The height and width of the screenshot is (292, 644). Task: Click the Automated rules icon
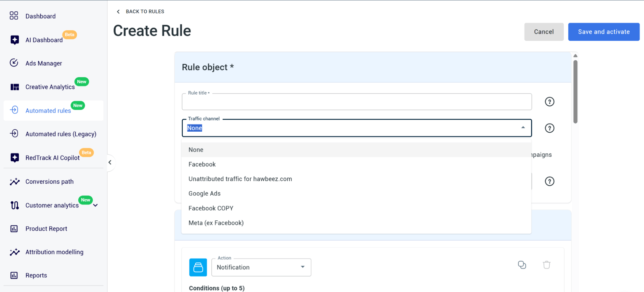pos(14,110)
